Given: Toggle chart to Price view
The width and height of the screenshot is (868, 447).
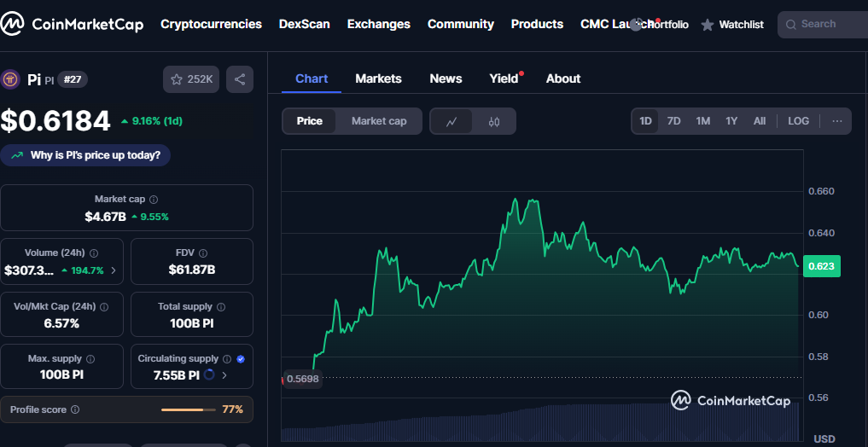Looking at the screenshot, I should [310, 121].
